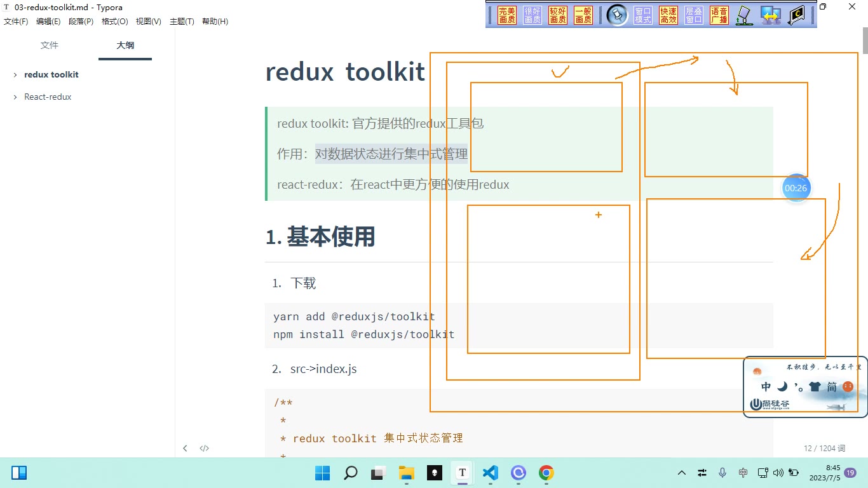The height and width of the screenshot is (488, 868).
Task: Toggle the moon full/half-width mode
Action: [x=782, y=386]
